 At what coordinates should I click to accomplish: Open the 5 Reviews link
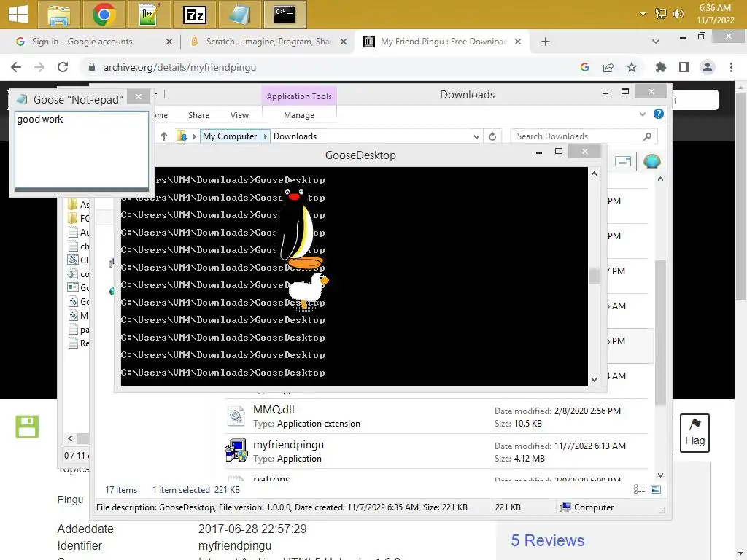pyautogui.click(x=547, y=540)
